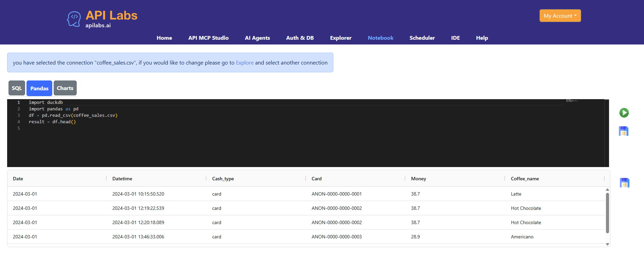This screenshot has height=255, width=644.
Task: Sort by the Datetime column header
Action: coord(122,179)
